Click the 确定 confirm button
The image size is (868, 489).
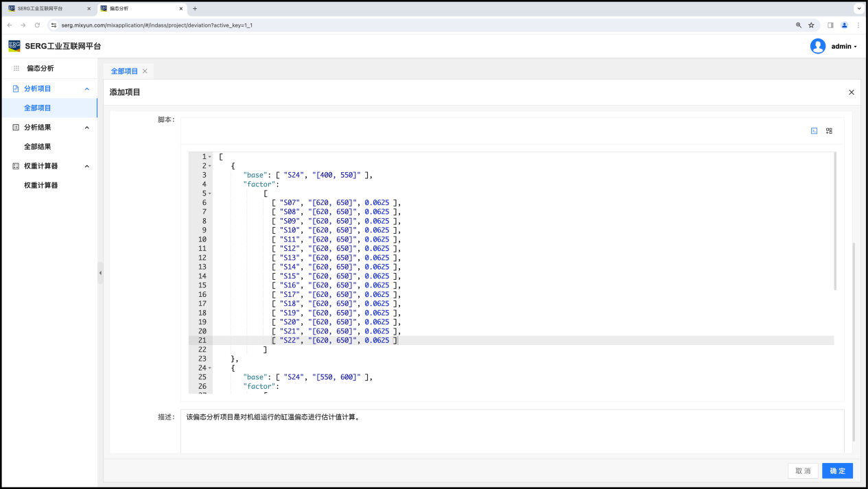[x=837, y=470]
